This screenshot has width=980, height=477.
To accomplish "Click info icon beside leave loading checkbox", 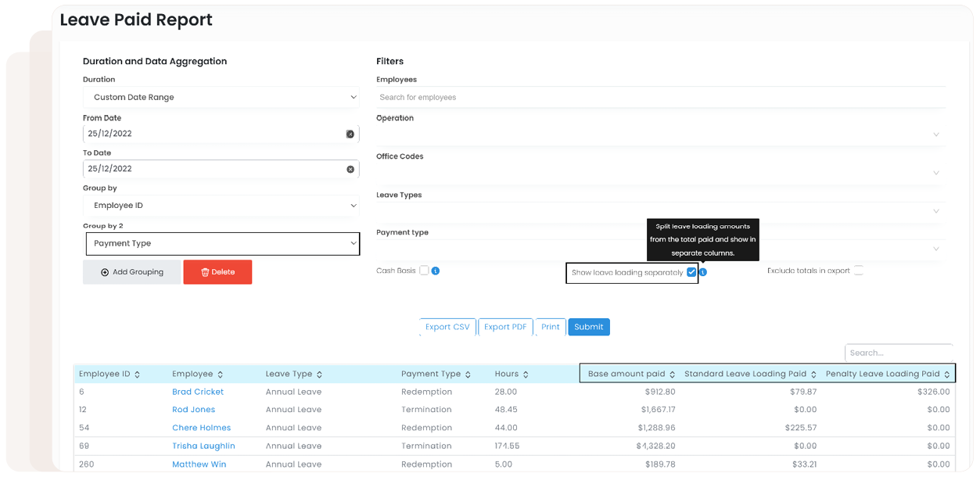I will pos(703,273).
